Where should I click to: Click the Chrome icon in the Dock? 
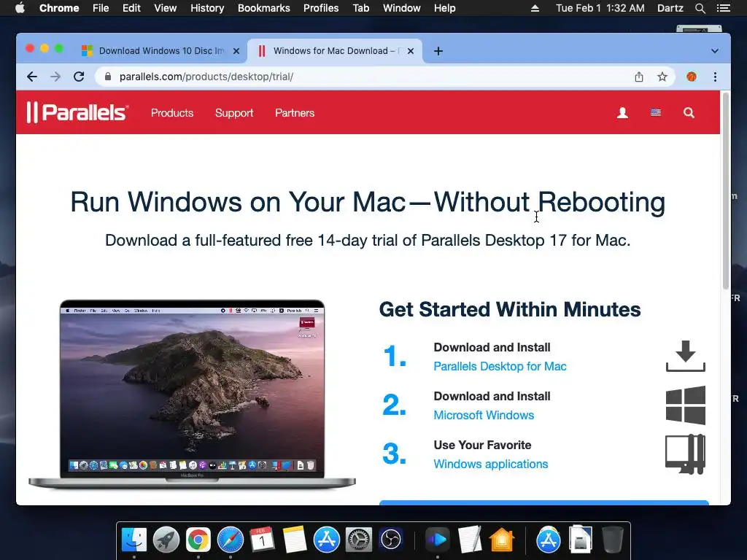click(198, 540)
